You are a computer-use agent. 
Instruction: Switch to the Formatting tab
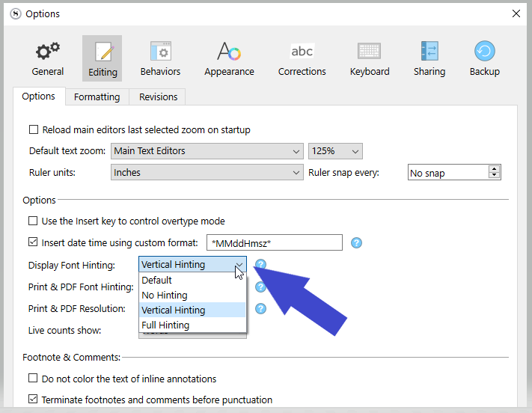[97, 97]
